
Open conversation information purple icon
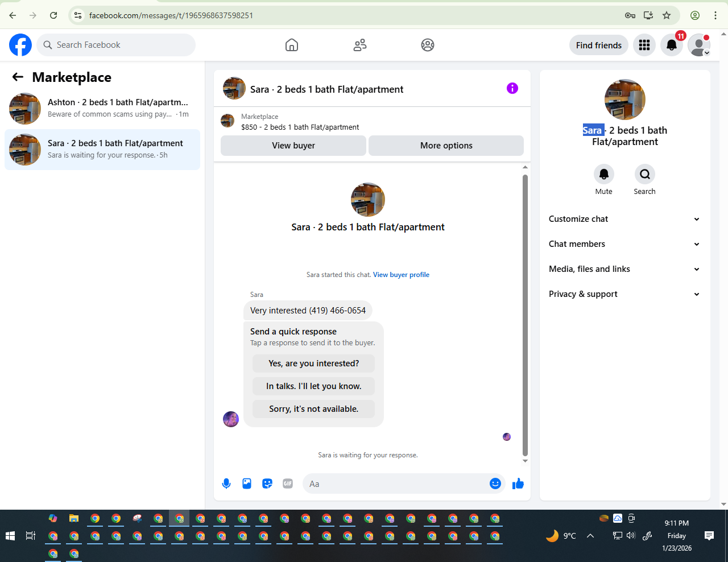pos(512,88)
